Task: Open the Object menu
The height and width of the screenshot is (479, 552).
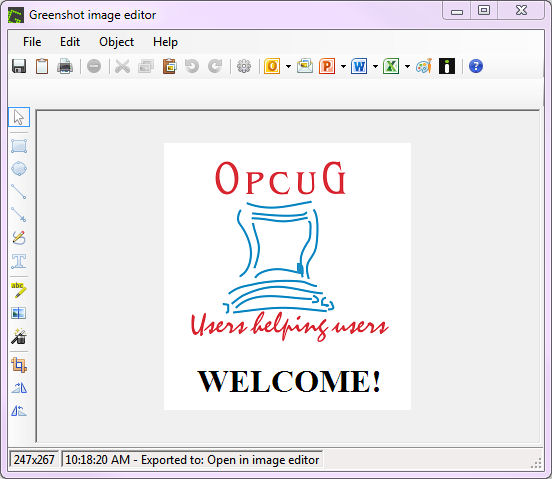Action: pos(117,42)
